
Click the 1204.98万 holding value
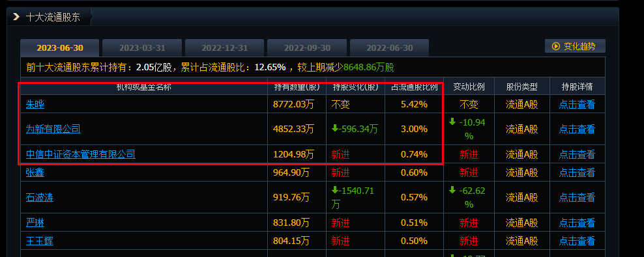[293, 155]
